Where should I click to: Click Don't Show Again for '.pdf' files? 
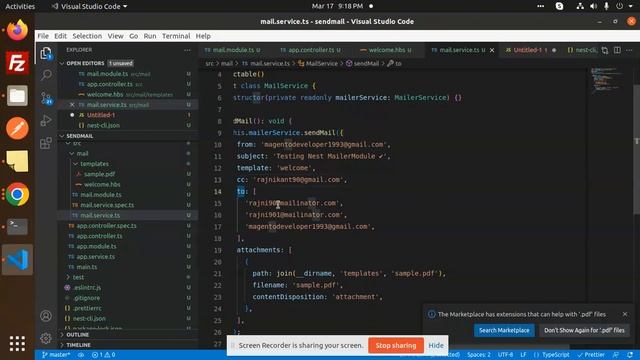584,330
